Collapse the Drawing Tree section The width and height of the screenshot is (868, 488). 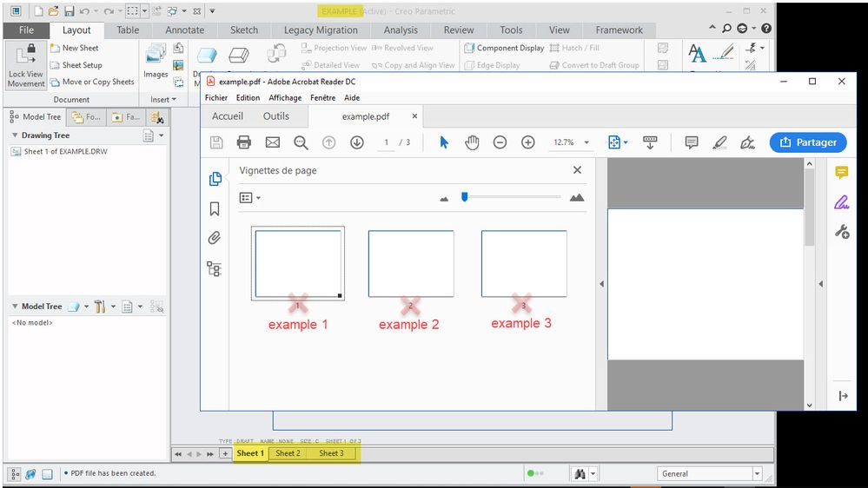tap(15, 135)
